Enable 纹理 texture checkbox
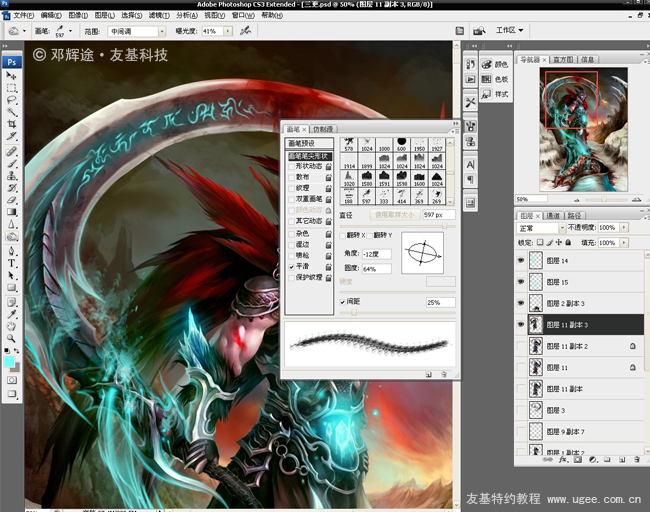 291,189
